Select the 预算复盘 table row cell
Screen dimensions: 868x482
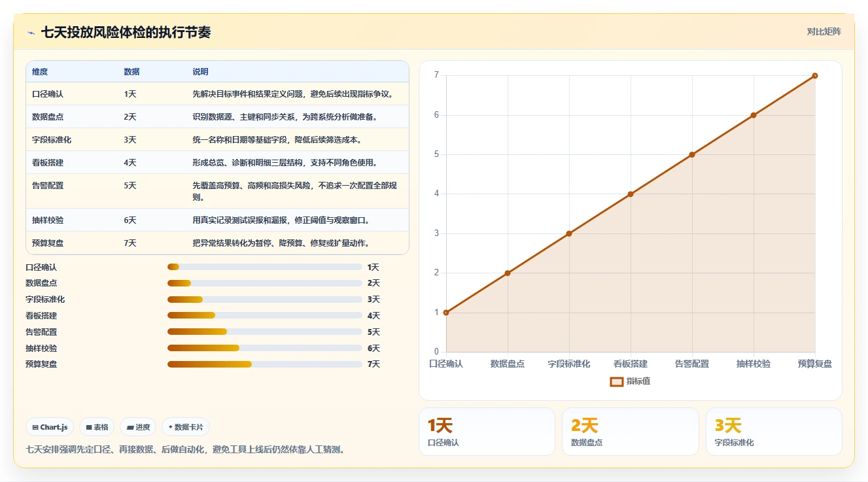tap(72, 243)
